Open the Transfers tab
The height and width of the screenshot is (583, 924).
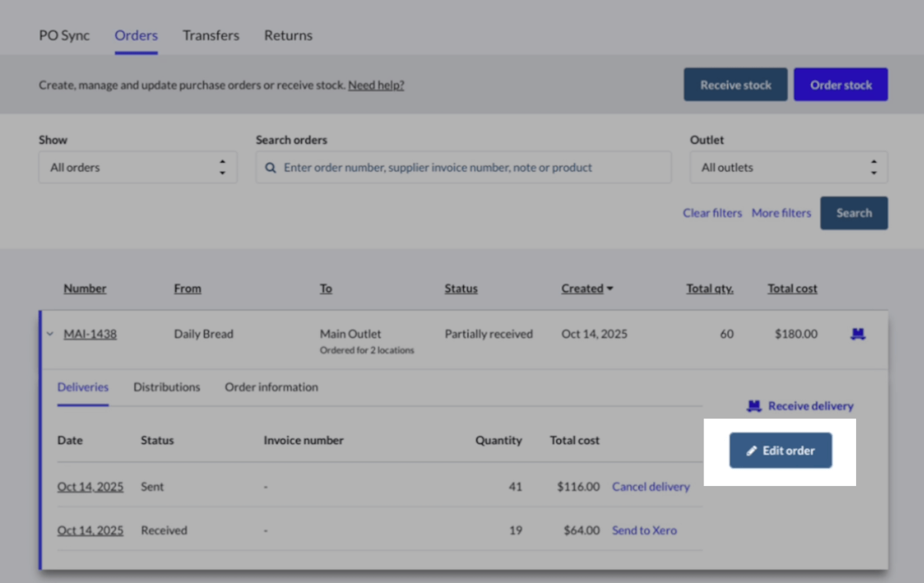[211, 36]
